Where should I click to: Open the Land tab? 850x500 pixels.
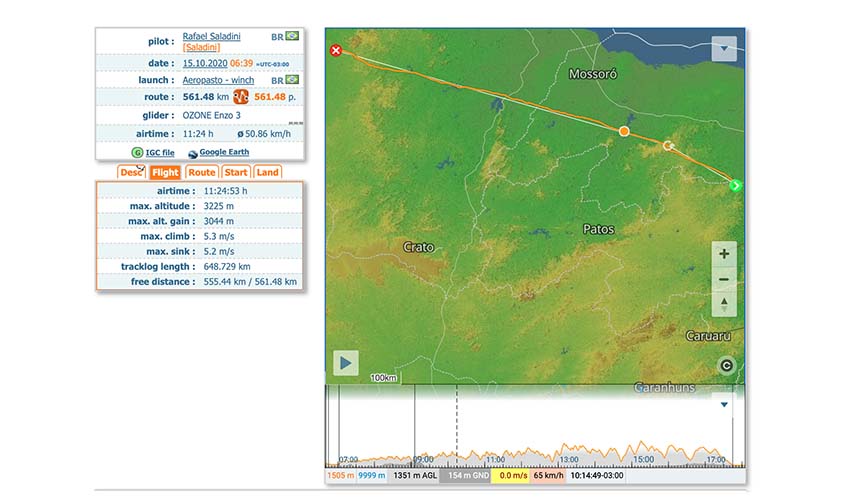267,172
